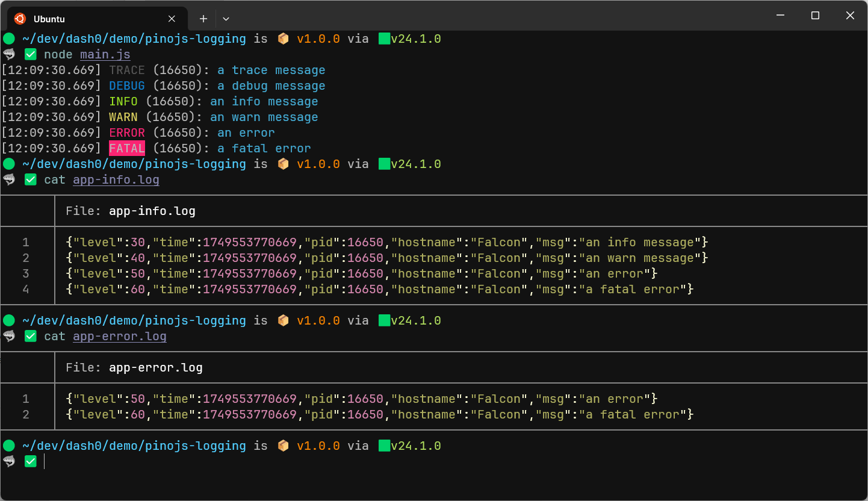This screenshot has width=868, height=501.
Task: Click the red ERROR log level label
Action: pos(127,133)
